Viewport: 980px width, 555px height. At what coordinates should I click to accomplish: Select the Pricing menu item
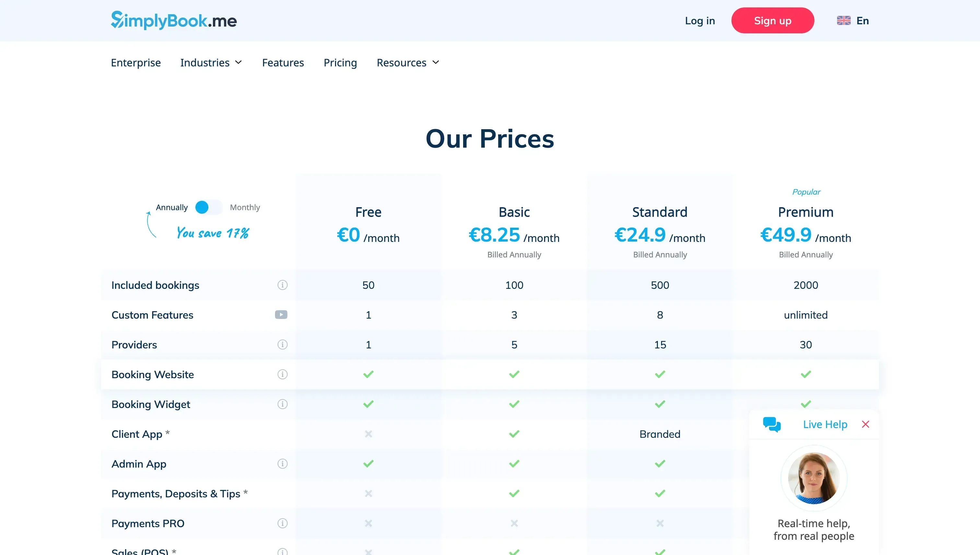340,62
